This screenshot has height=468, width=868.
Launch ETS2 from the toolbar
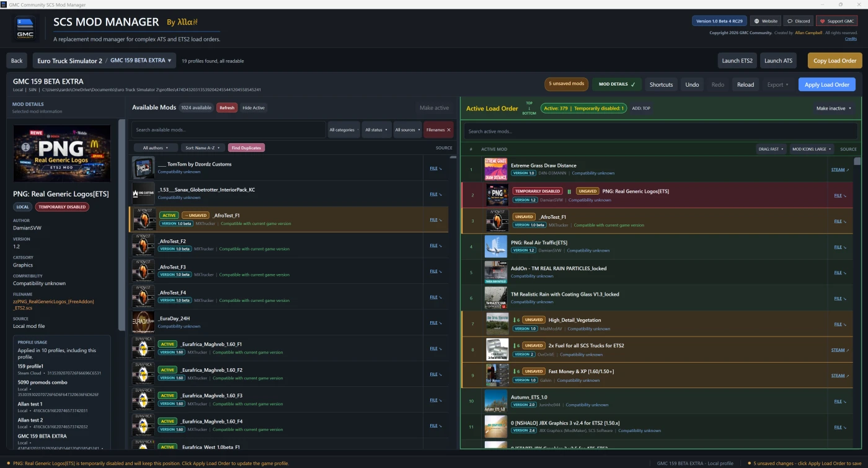[737, 61]
